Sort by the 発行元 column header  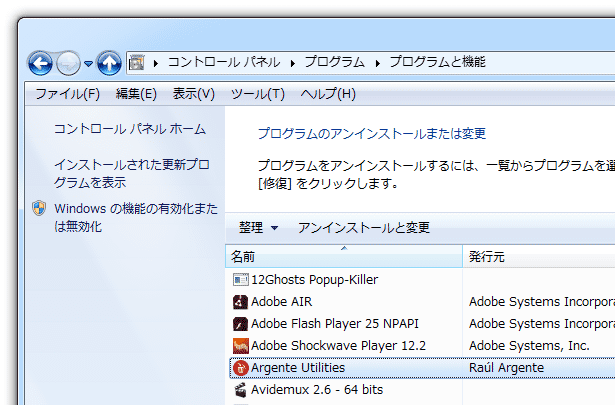click(539, 256)
